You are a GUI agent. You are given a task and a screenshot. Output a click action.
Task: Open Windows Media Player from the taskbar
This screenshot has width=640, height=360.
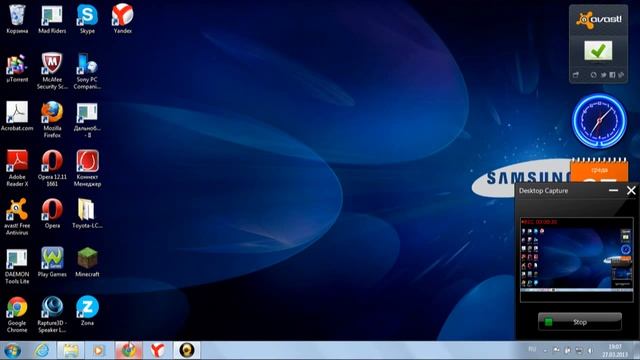point(99,350)
